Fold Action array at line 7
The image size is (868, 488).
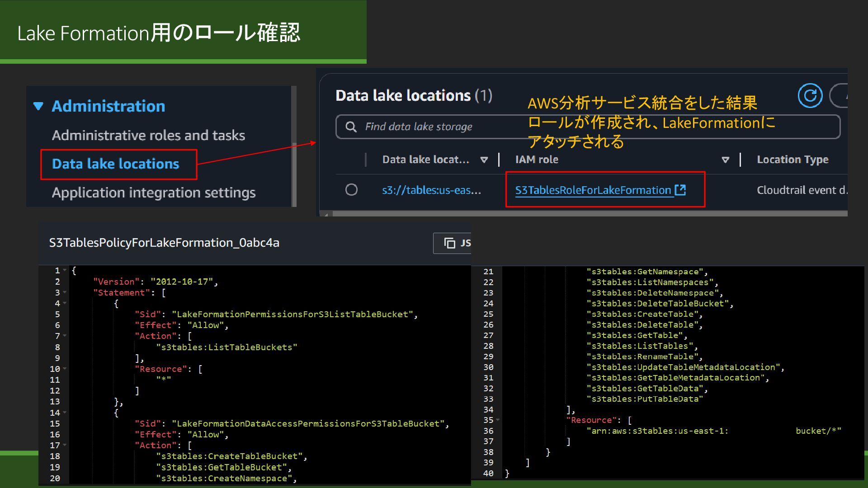coord(65,336)
